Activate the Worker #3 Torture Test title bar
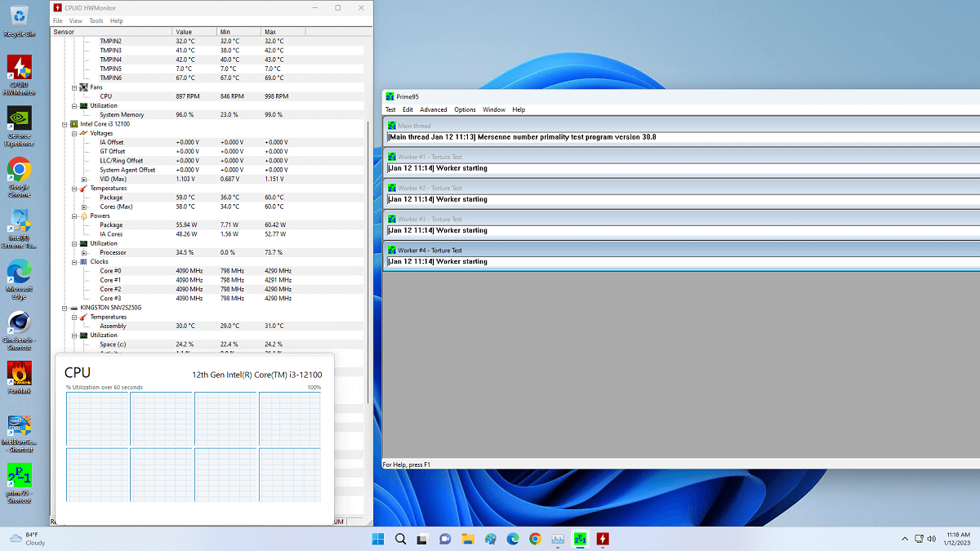 682,219
